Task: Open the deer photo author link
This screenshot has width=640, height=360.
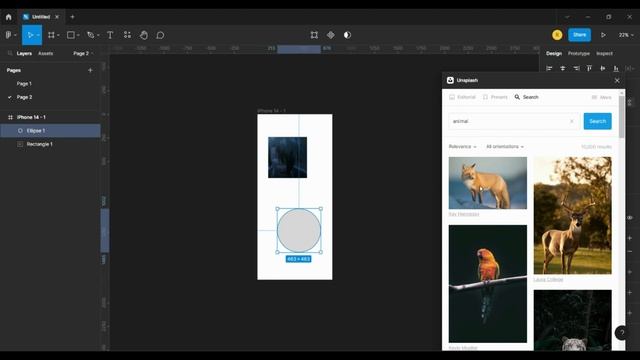Action: pyautogui.click(x=548, y=280)
